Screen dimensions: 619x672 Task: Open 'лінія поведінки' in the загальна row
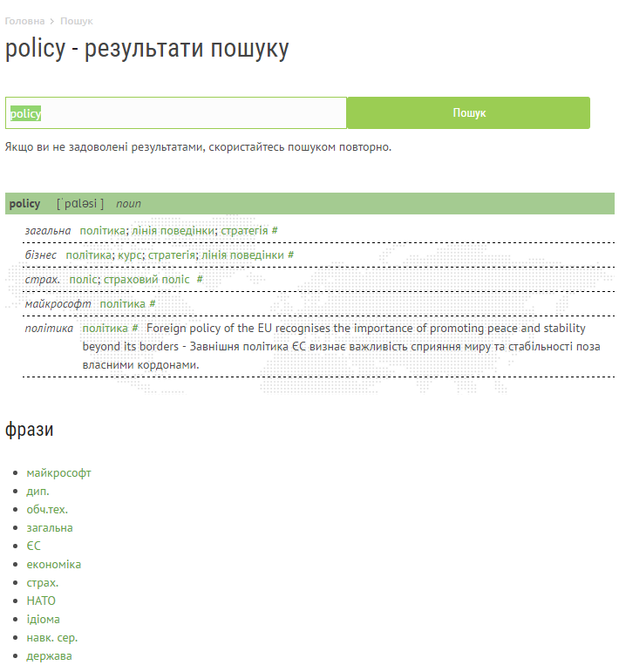173,231
